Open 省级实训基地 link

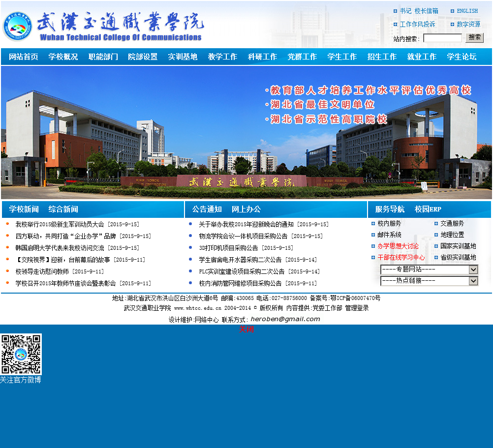point(458,257)
